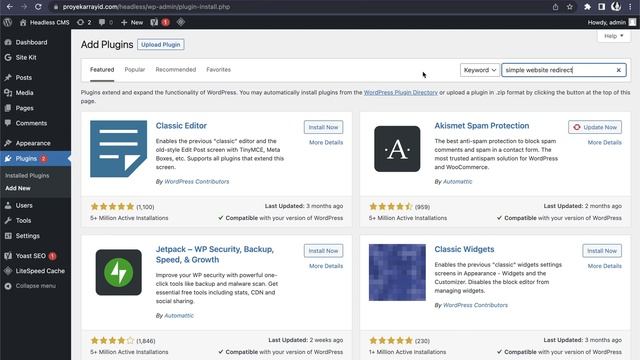Click the Appearance brush icon in the sidebar
Image resolution: width=640 pixels, height=360 pixels.
[x=8, y=143]
